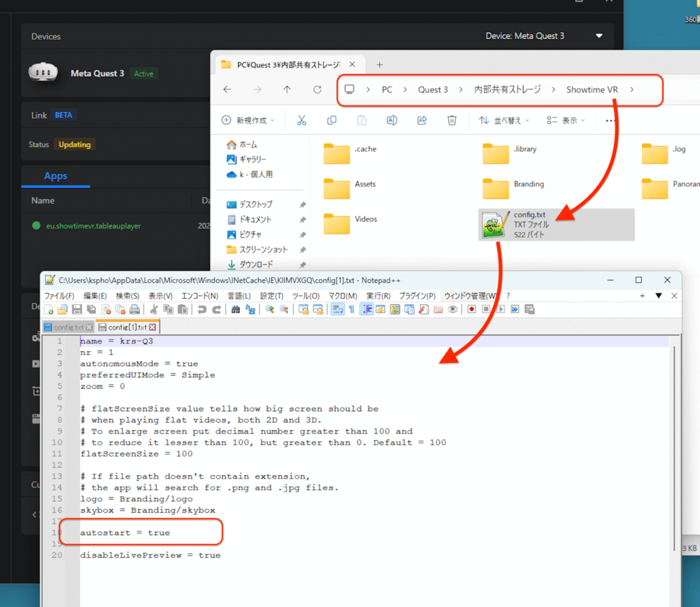Image resolution: width=700 pixels, height=607 pixels.
Task: Open the エンコード(N) menu in Notepad++
Action: (x=200, y=296)
